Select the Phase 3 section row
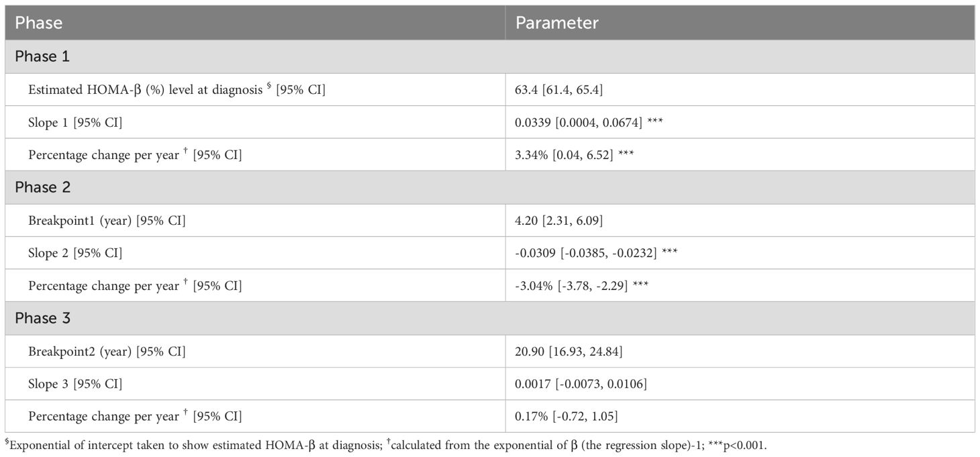The height and width of the screenshot is (457, 980). click(x=43, y=318)
